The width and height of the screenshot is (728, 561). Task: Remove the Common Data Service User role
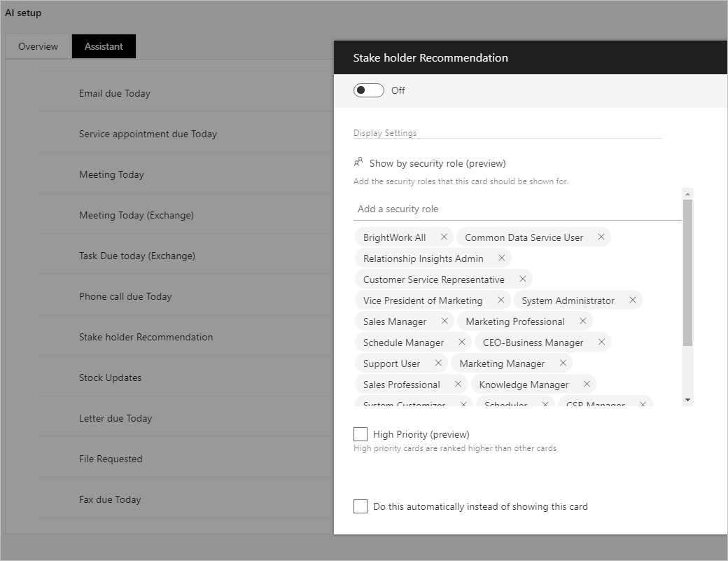(601, 237)
